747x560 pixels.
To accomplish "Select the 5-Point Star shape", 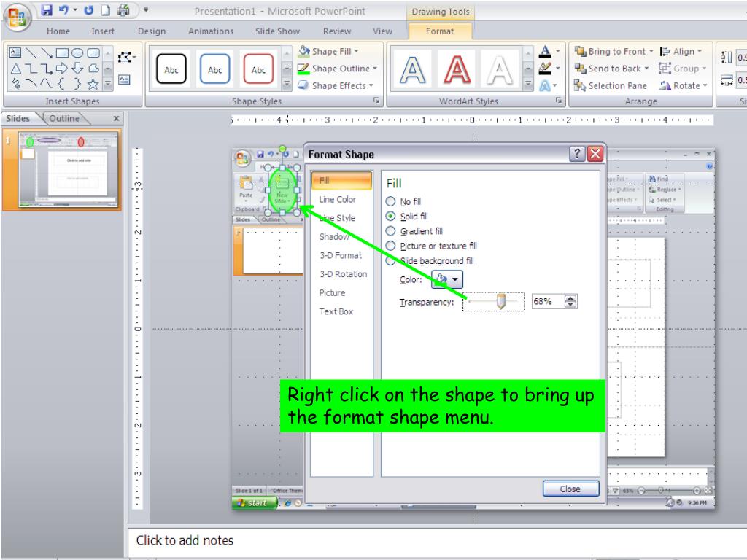I will pos(93,85).
